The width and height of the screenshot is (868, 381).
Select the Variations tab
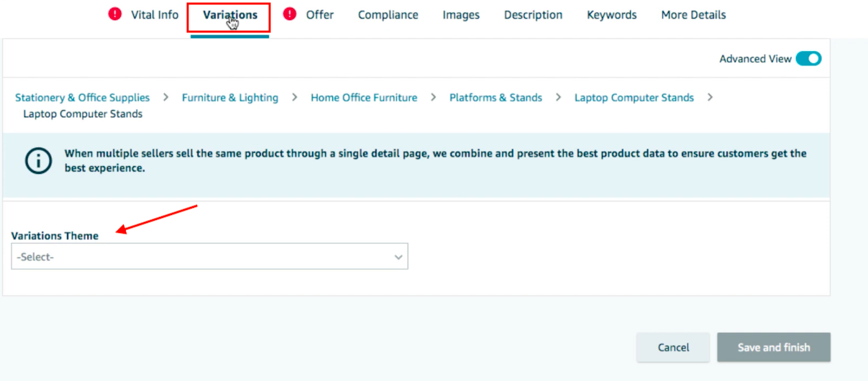point(229,15)
